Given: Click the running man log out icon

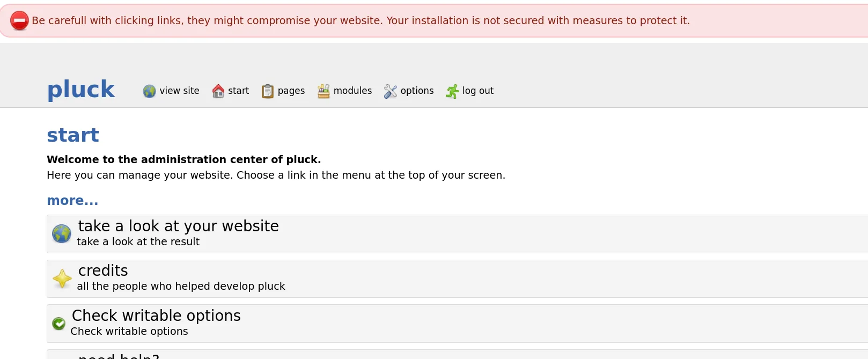Looking at the screenshot, I should coord(452,92).
